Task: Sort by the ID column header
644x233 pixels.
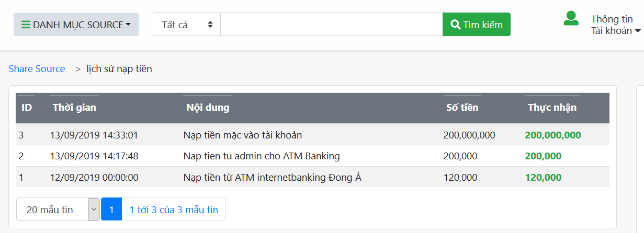Action: (x=27, y=108)
